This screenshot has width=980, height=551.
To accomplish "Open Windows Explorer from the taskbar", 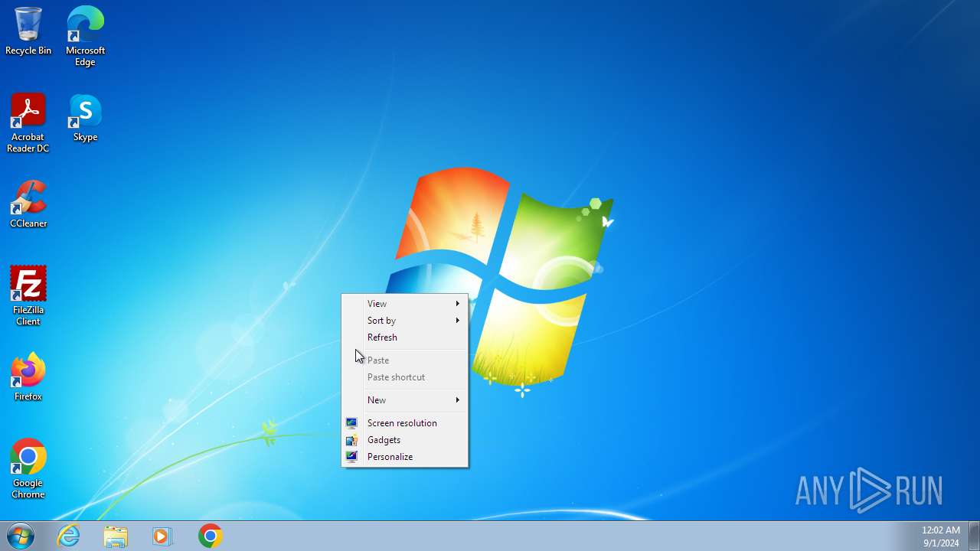I will pos(116,536).
